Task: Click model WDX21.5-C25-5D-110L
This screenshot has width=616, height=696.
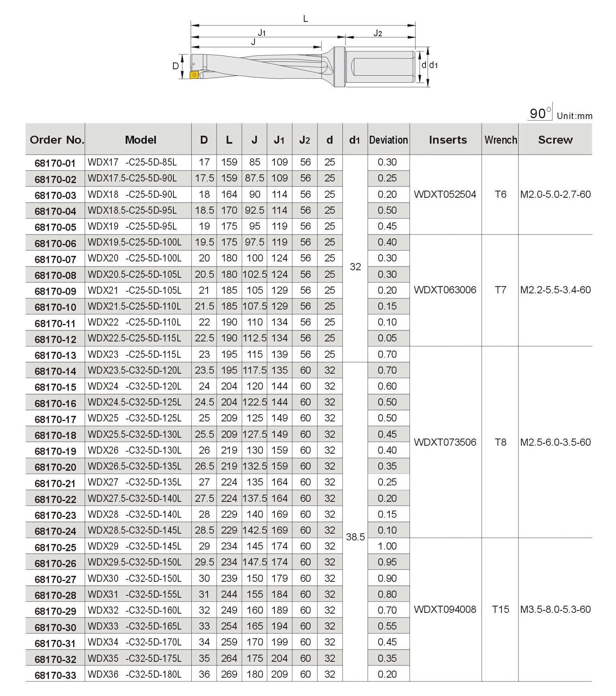Action: (x=134, y=306)
